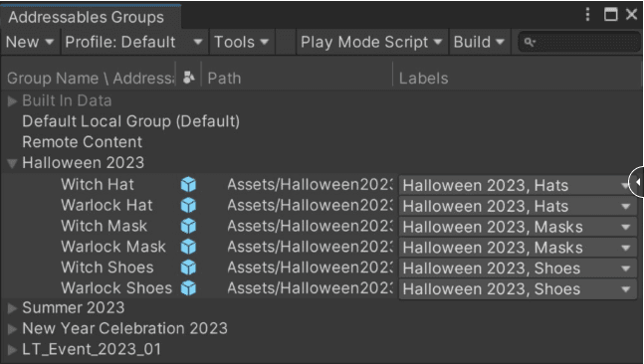Viewport: 644px width, 364px height.
Task: Sort by the Labels column header
Action: tap(423, 78)
